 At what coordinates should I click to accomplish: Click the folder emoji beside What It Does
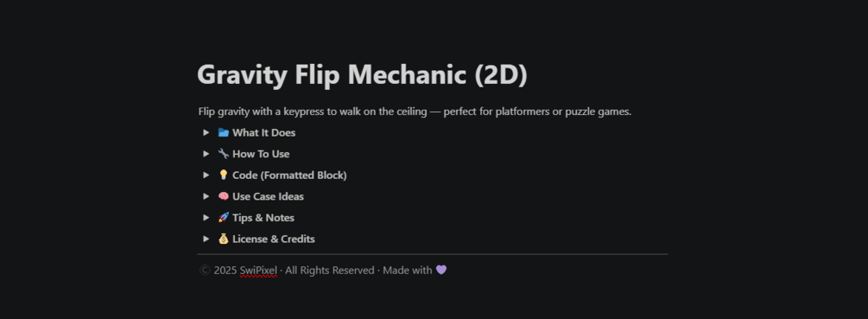pos(223,132)
